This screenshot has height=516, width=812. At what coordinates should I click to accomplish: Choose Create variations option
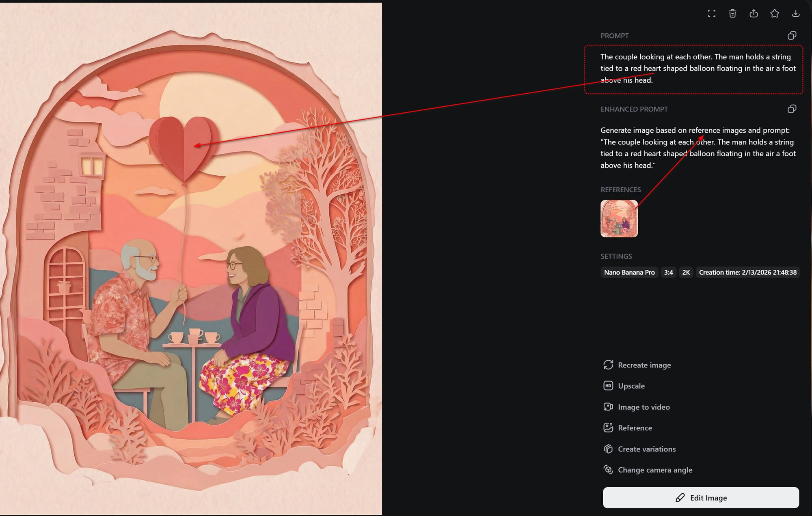(x=646, y=449)
